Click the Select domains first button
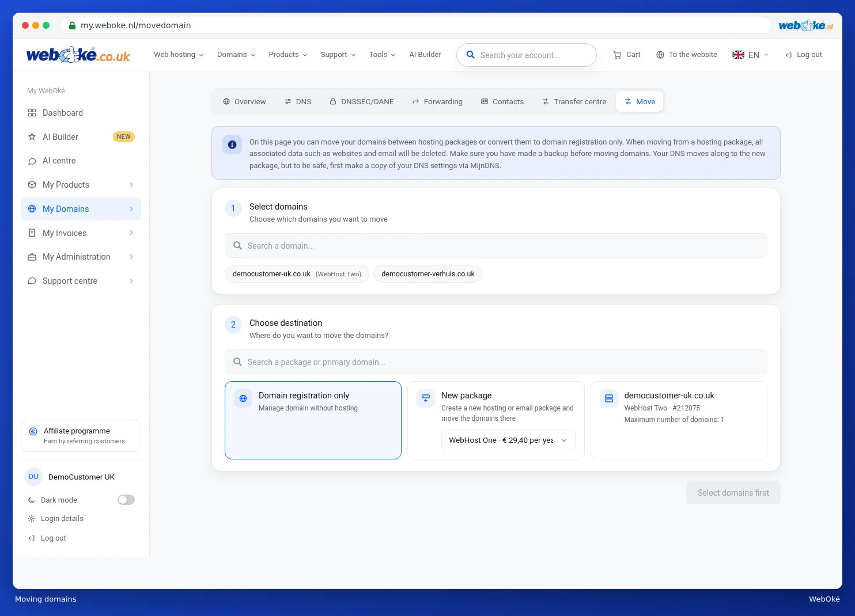Image resolution: width=855 pixels, height=616 pixels. coord(733,493)
